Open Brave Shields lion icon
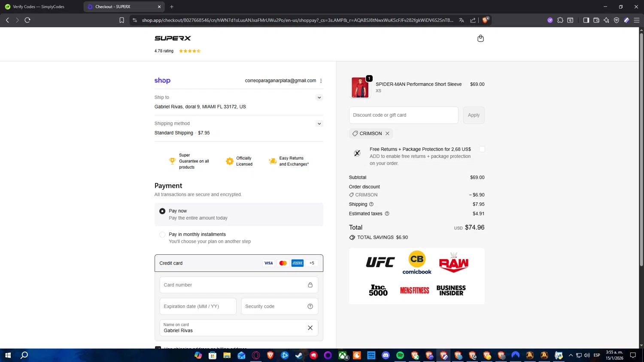Viewport: 644px width, 362px height. tap(486, 20)
